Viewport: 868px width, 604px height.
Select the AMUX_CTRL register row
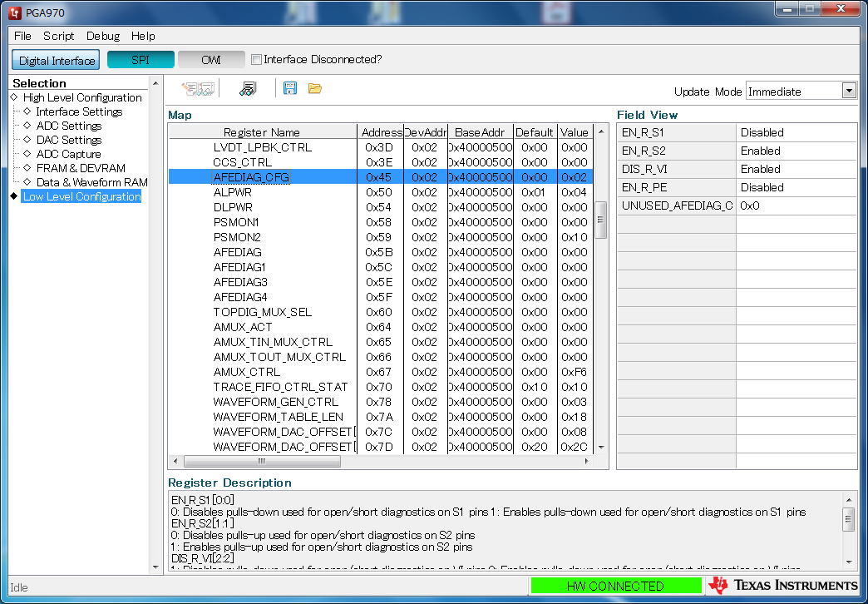pyautogui.click(x=380, y=372)
